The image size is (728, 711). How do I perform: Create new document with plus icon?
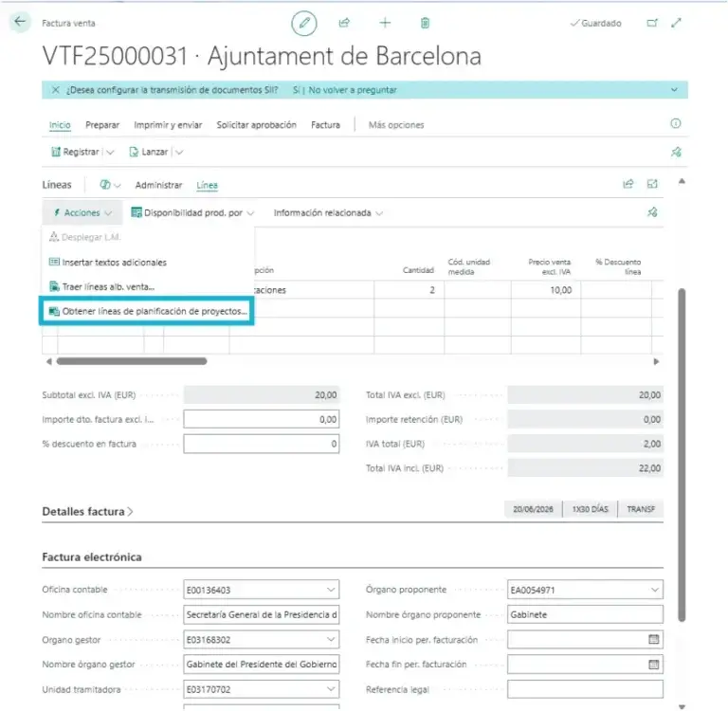click(x=385, y=23)
